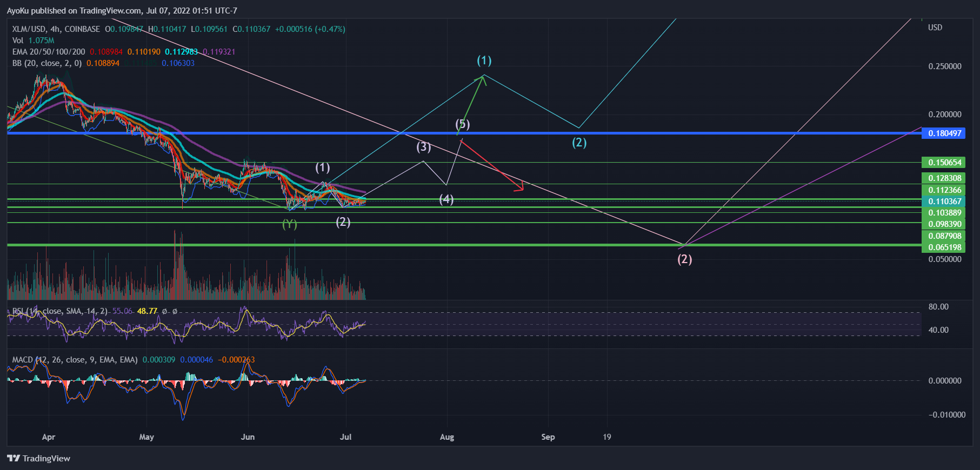980x470 pixels.
Task: Click the 0.000000 MACD axis tick
Action: (x=945, y=381)
